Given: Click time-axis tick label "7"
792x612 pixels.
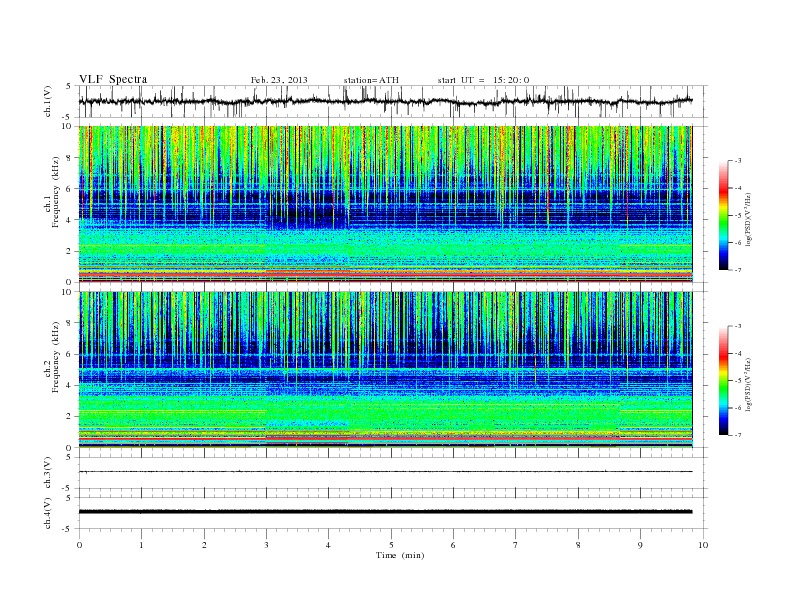Looking at the screenshot, I should pyautogui.click(x=516, y=545).
